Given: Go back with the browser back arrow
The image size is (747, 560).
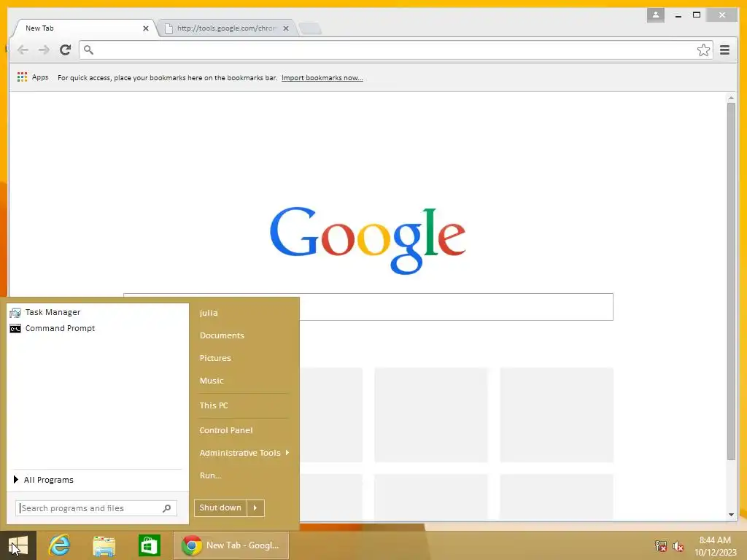Looking at the screenshot, I should tap(23, 50).
